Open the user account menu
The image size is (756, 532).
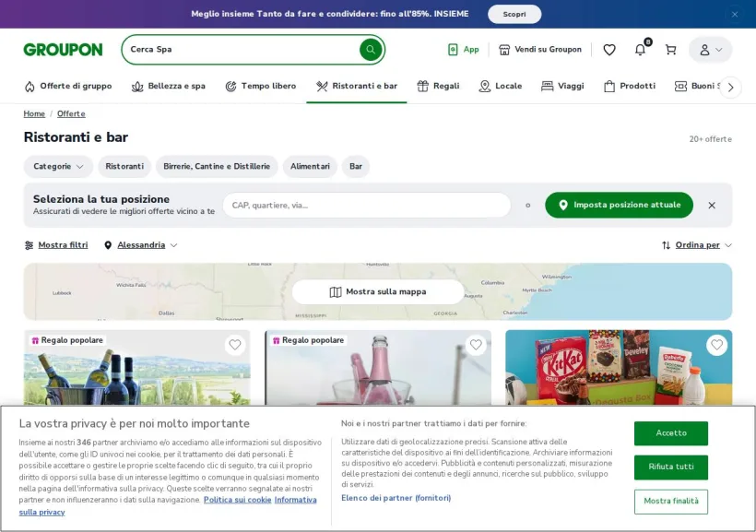click(x=710, y=49)
